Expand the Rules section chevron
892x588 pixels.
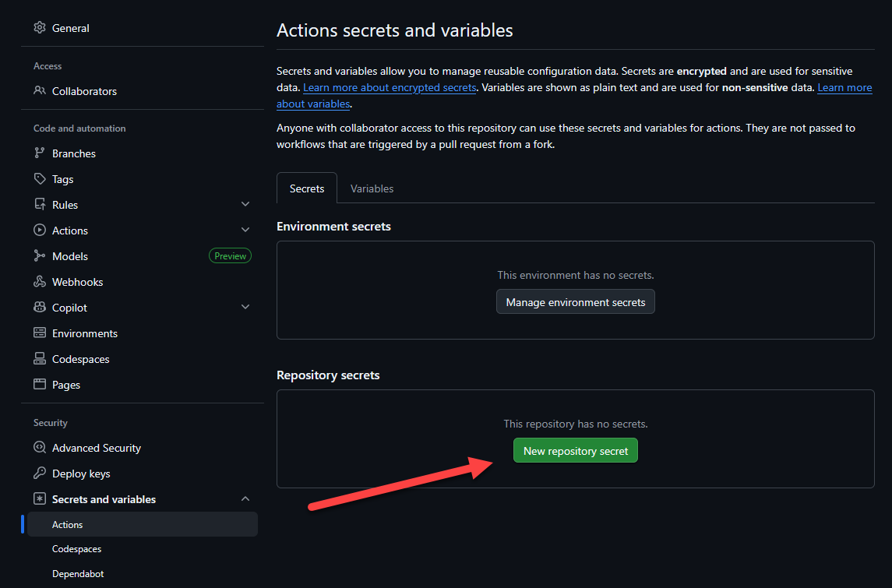click(x=245, y=205)
